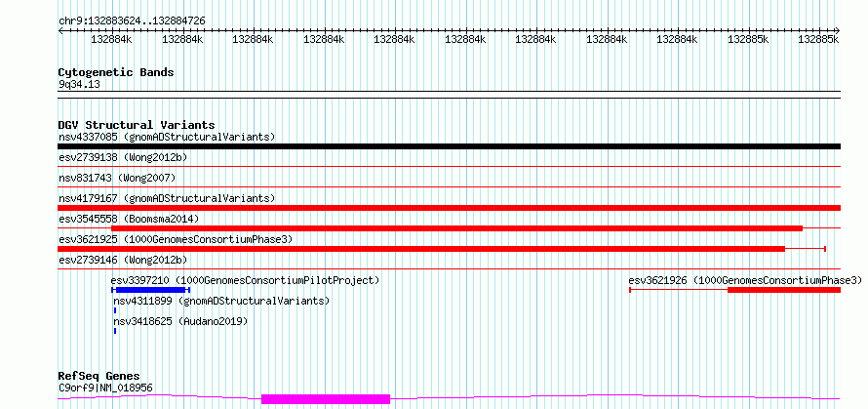Open the C9orf9|NM_018956 gene label
Screen dimensions: 868x409
(x=105, y=388)
